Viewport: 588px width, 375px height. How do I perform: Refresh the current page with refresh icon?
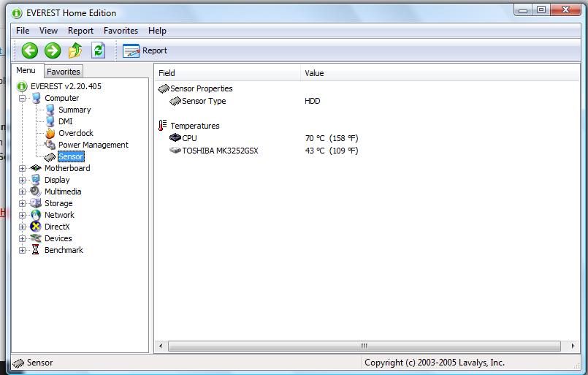coord(99,50)
